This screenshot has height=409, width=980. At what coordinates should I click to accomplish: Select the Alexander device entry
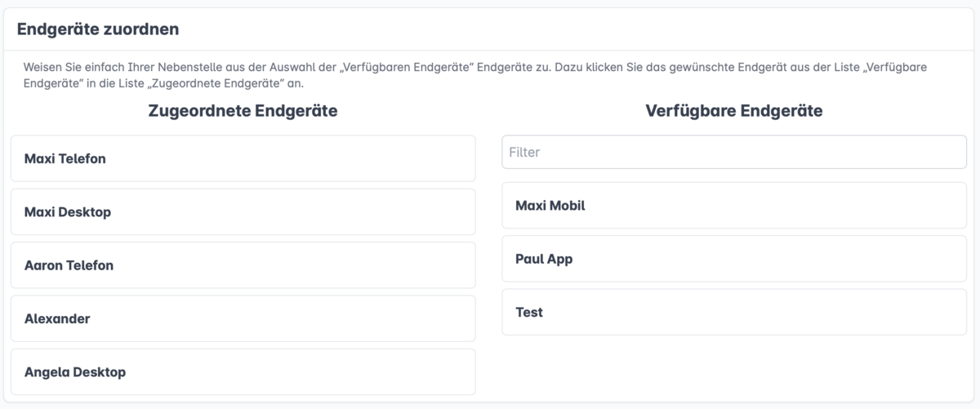coord(243,318)
